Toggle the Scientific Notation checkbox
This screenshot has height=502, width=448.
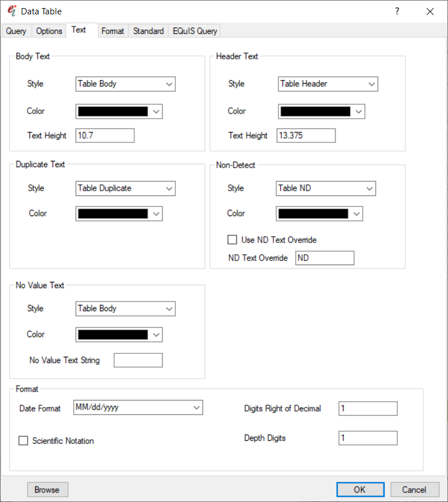[24, 441]
